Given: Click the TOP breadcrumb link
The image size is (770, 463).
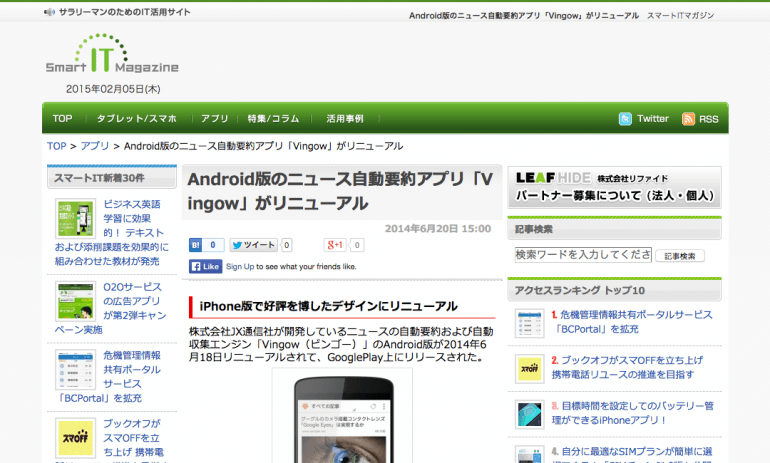Looking at the screenshot, I should [x=56, y=146].
